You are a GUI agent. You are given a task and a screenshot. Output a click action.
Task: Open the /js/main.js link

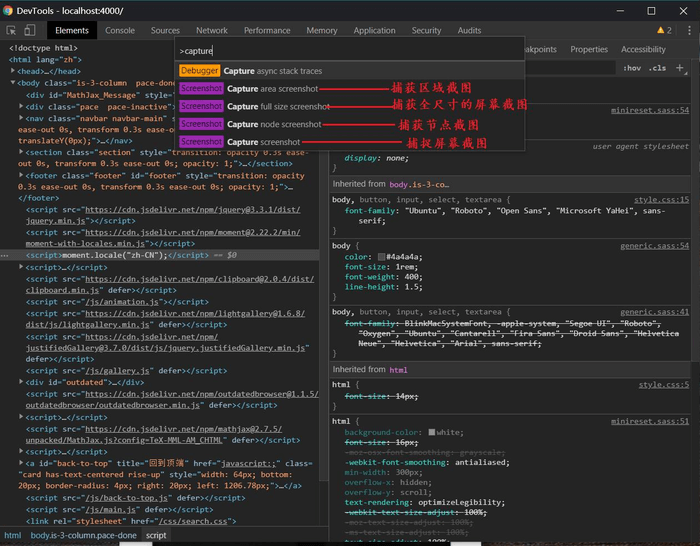[x=111, y=510]
